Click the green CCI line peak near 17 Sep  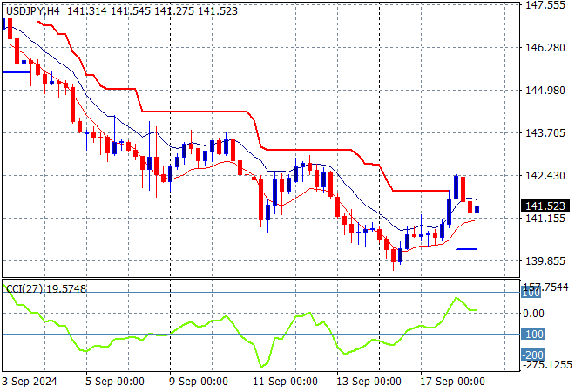click(457, 298)
